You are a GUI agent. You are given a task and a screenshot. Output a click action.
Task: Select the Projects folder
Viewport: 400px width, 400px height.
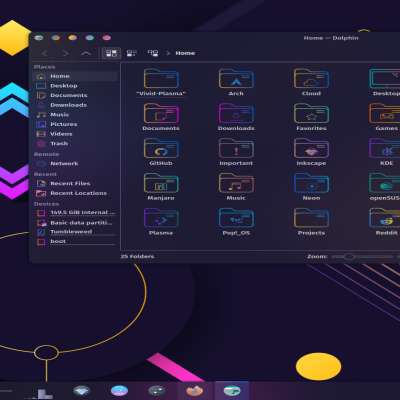[x=311, y=222]
